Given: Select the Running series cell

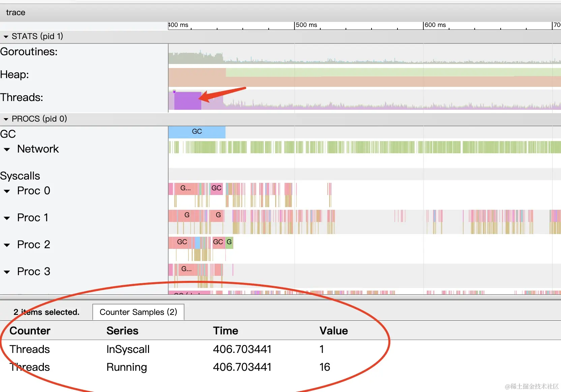Looking at the screenshot, I should [x=127, y=367].
